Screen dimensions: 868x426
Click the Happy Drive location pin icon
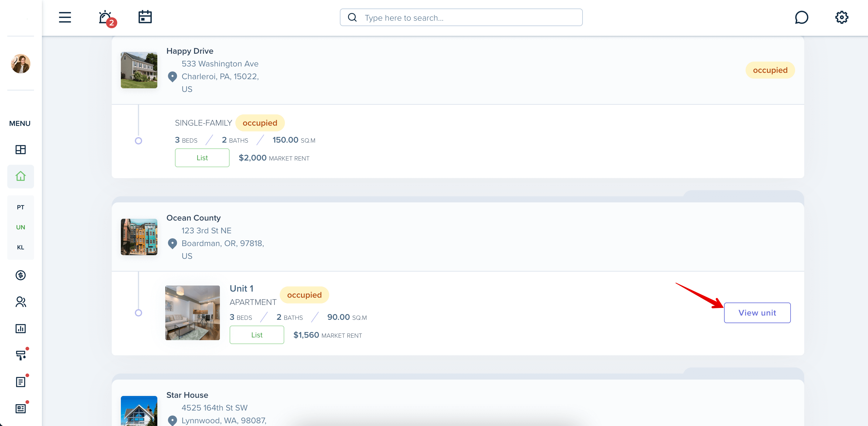[172, 77]
